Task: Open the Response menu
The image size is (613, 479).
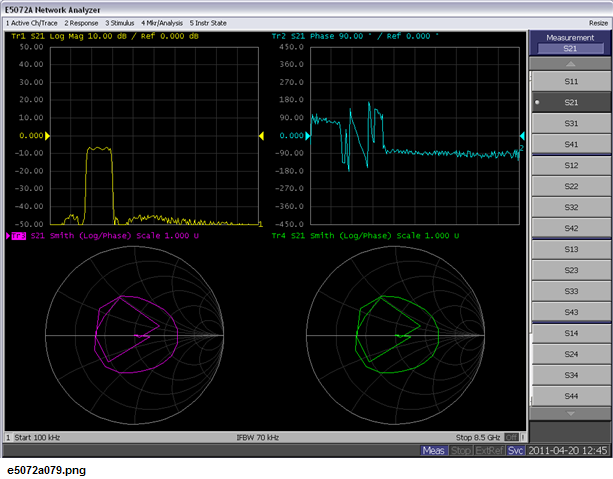Action: pos(81,23)
